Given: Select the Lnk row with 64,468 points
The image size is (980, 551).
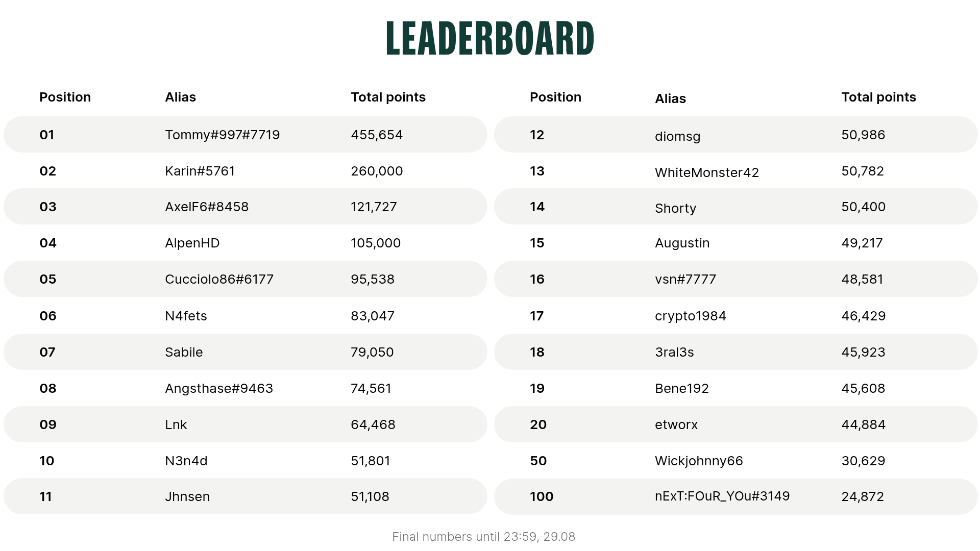Looking at the screenshot, I should point(246,424).
